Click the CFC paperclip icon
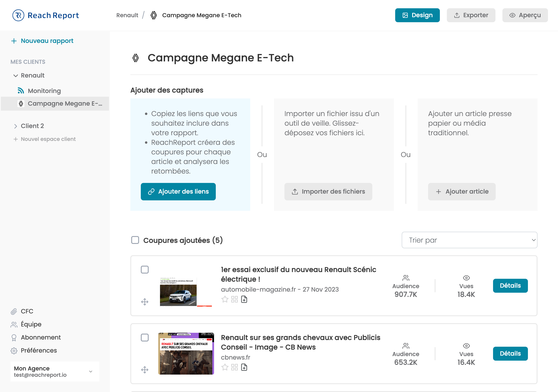This screenshot has width=558, height=392. [14, 311]
